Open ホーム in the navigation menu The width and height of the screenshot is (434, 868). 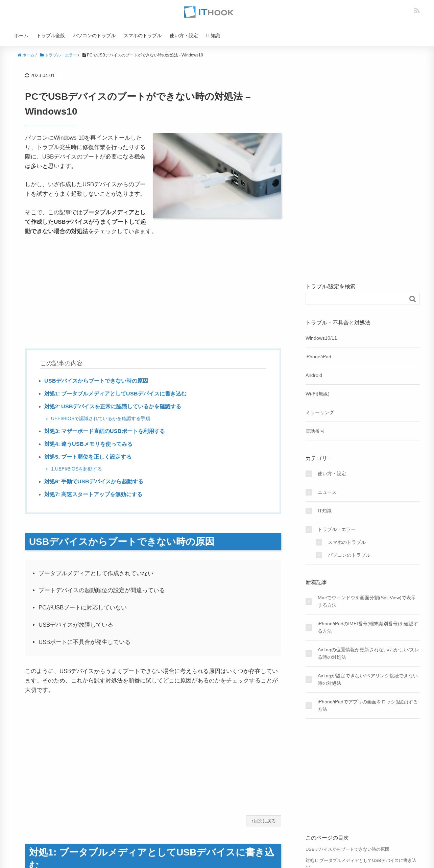(21, 35)
